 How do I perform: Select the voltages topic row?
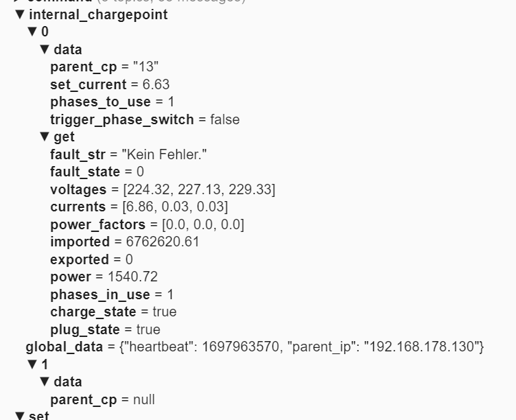coord(163,189)
